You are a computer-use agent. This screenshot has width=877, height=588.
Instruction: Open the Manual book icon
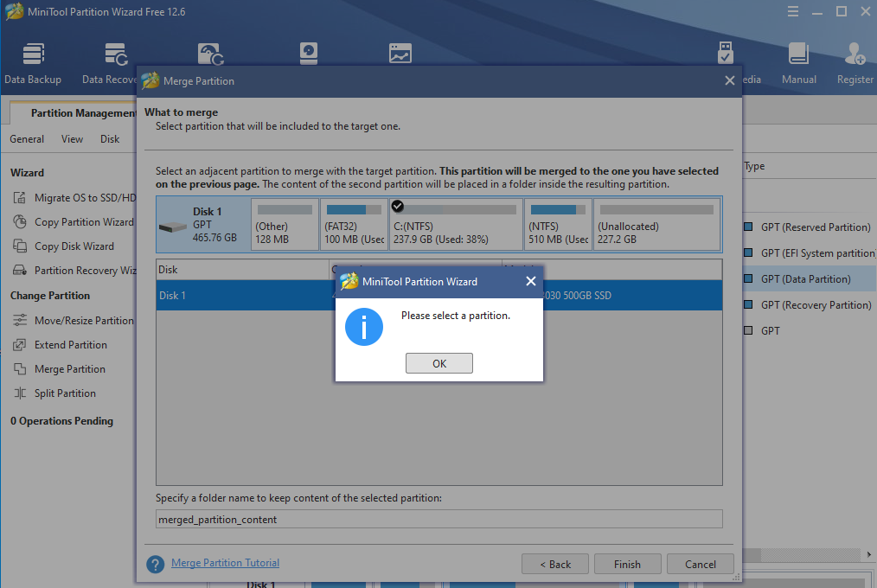(798, 64)
